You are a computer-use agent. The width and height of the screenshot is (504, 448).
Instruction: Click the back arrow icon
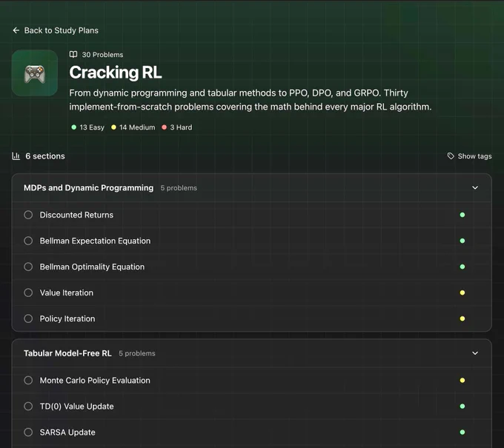coord(16,30)
